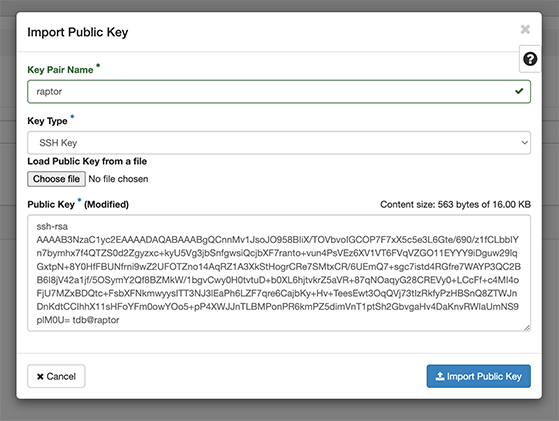Click the Cancel button

pyautogui.click(x=56, y=376)
